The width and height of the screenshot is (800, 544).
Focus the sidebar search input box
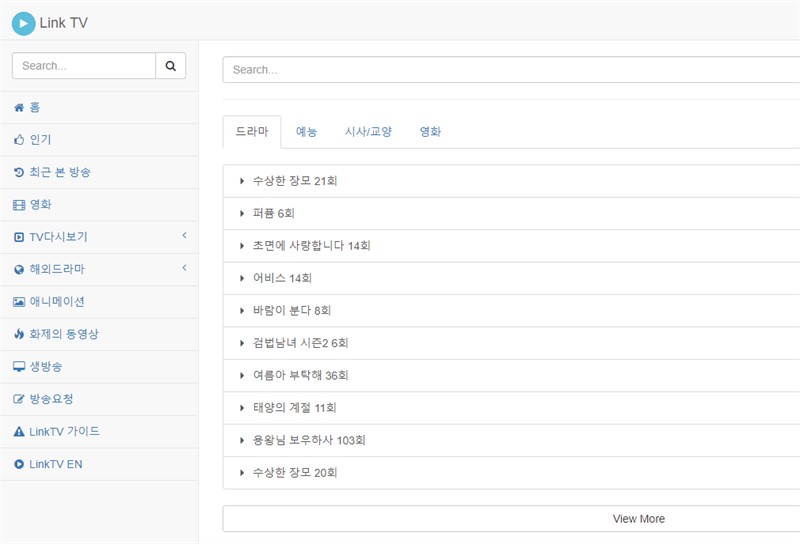tap(84, 66)
